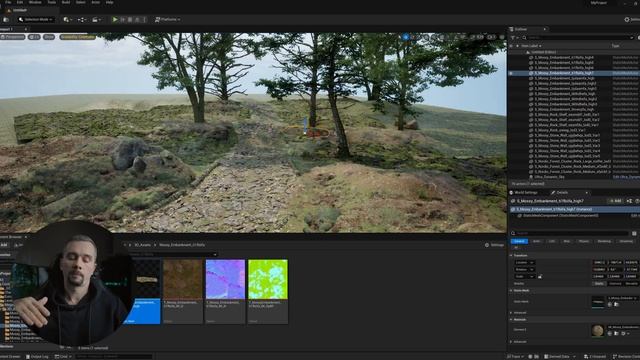Select the LOD filter in Details
Viewport: 640px width, 360px height.
(x=552, y=241)
